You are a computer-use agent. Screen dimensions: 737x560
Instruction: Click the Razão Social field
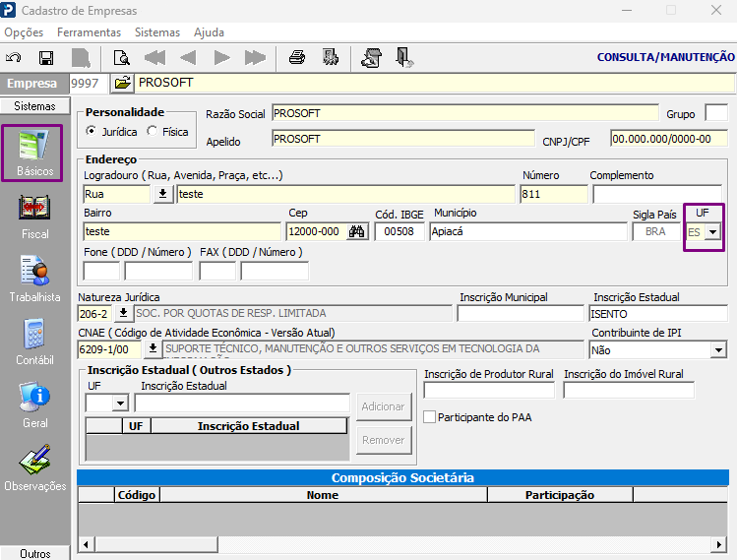(x=464, y=113)
